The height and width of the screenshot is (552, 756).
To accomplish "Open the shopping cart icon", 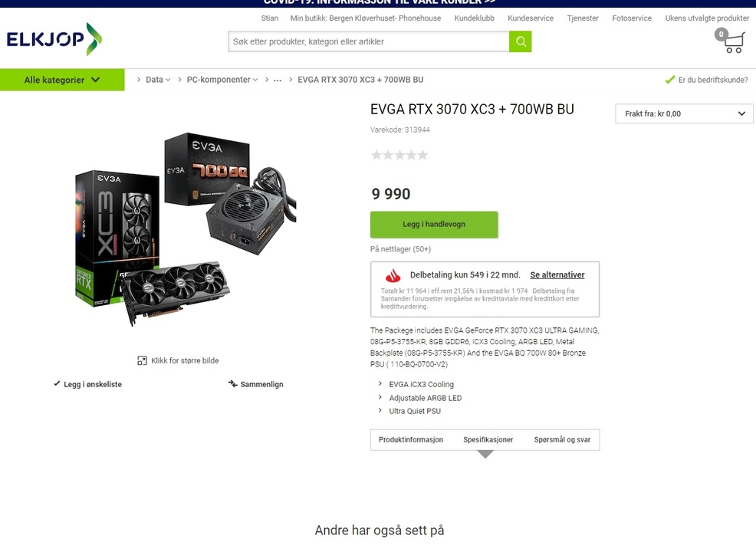I will coord(731,41).
